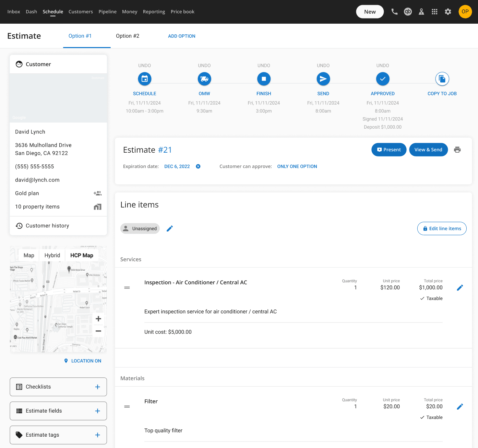
Task: Undo the Finish step
Action: [x=264, y=66]
